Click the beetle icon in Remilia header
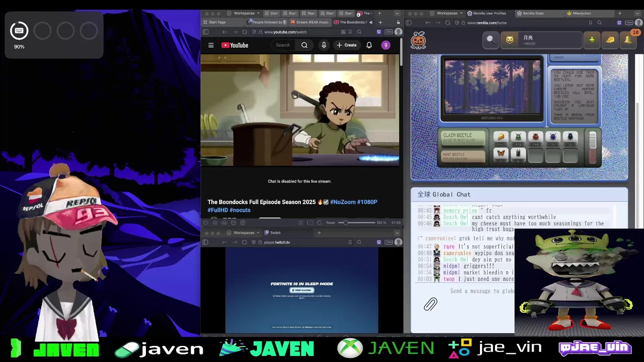This screenshot has height=362, width=644. (592, 40)
